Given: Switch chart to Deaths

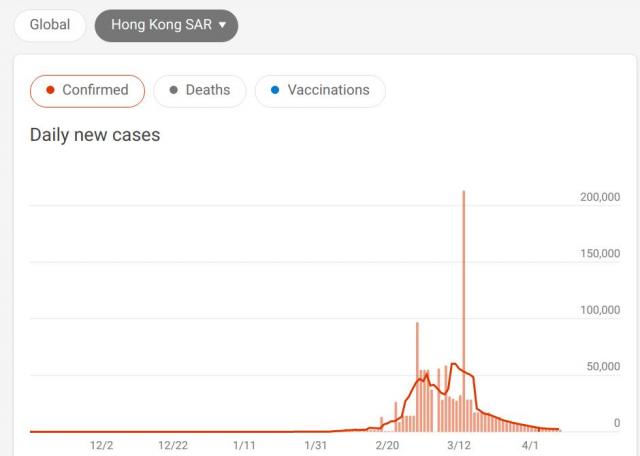Looking at the screenshot, I should [200, 90].
